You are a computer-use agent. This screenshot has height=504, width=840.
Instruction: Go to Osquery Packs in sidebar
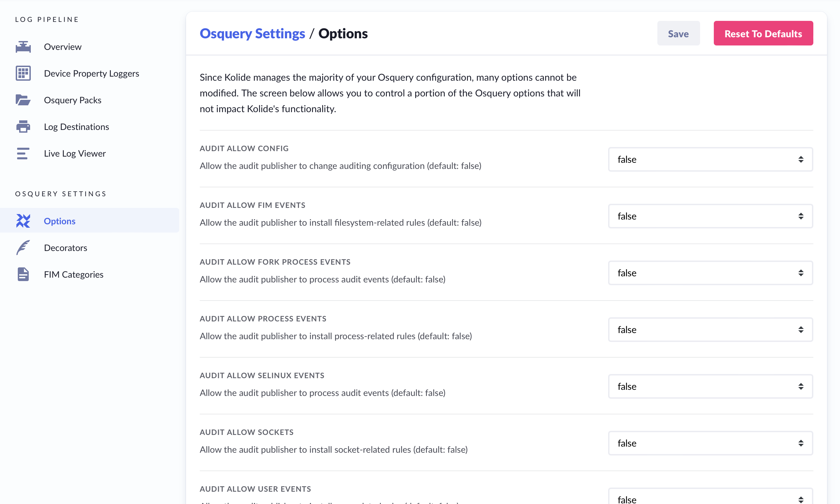tap(73, 100)
